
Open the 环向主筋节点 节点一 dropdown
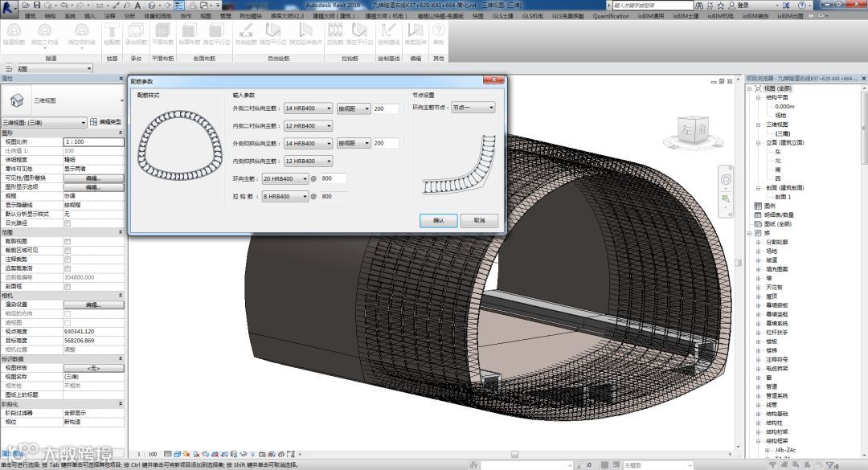point(472,107)
